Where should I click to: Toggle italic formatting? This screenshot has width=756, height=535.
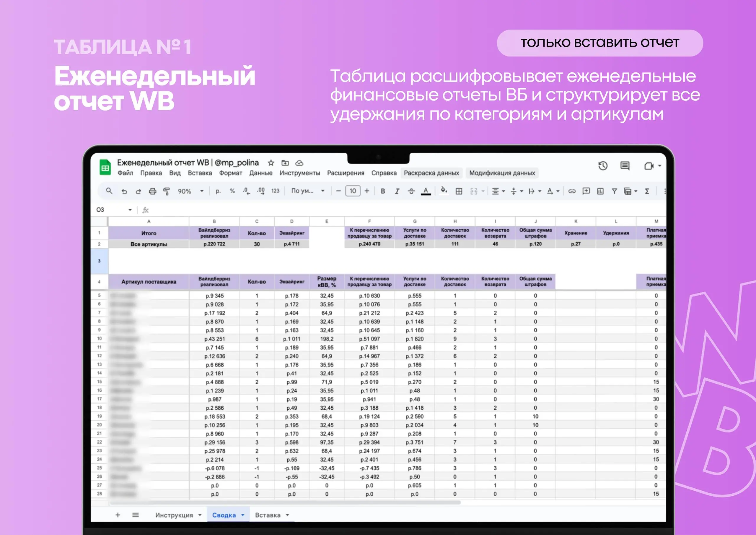(397, 191)
